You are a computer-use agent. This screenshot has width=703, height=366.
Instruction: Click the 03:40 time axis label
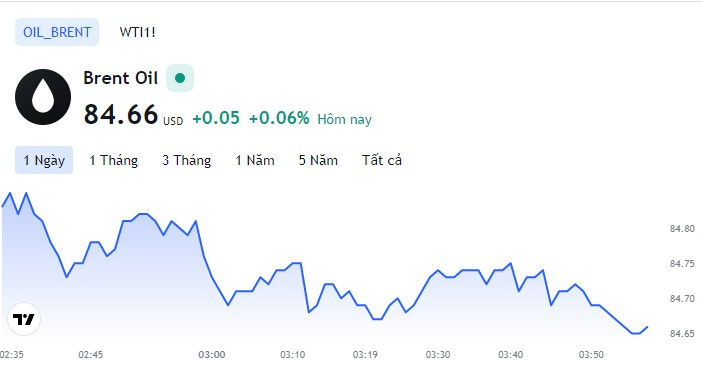pyautogui.click(x=511, y=355)
